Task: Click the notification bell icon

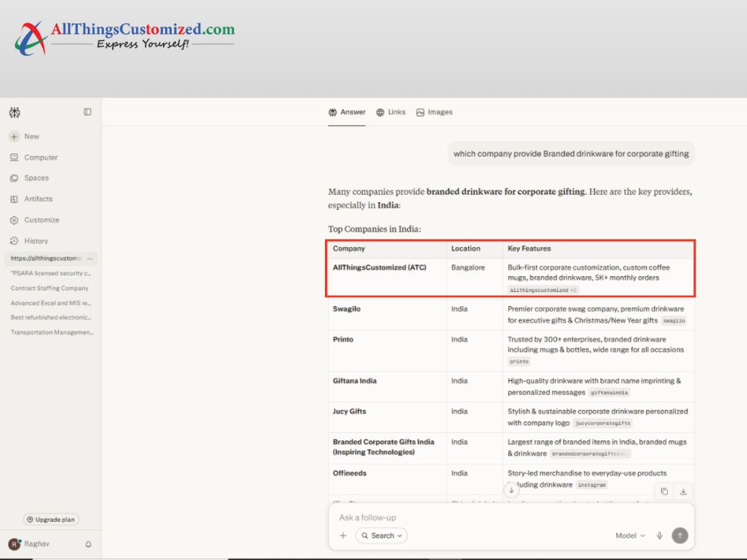Action: [88, 544]
